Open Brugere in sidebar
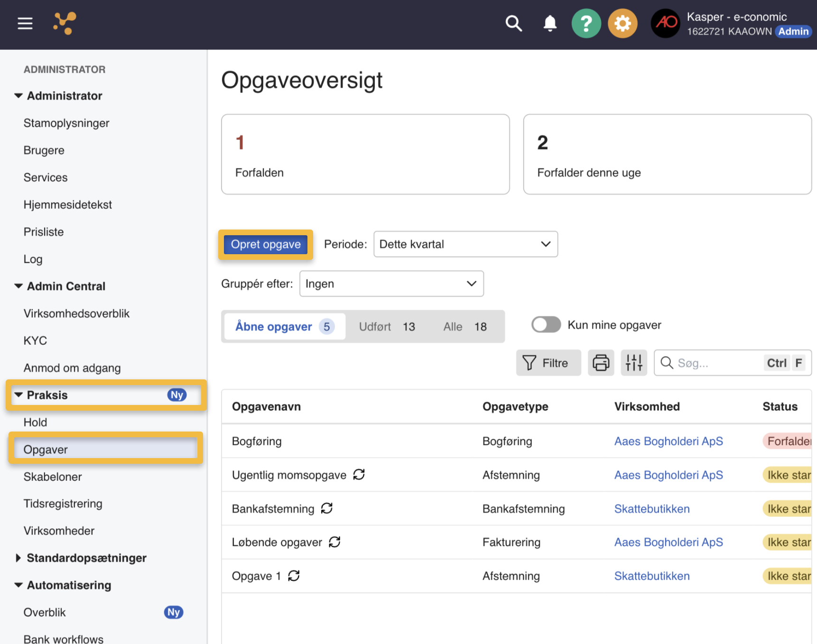The width and height of the screenshot is (817, 644). click(44, 150)
